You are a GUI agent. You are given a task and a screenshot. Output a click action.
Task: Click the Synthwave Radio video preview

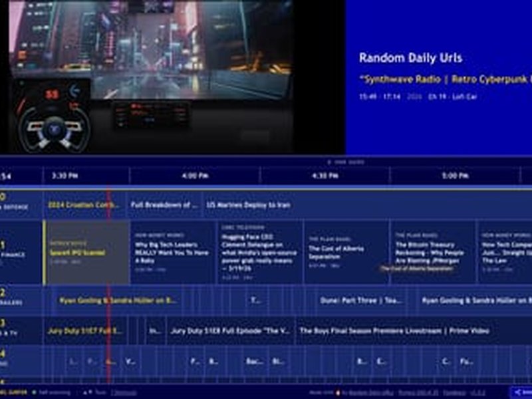pos(151,76)
